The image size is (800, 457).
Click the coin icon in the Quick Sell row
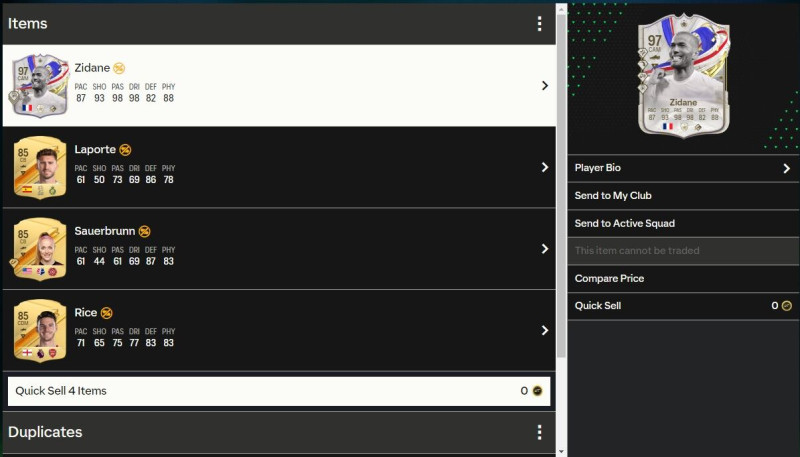(x=787, y=306)
